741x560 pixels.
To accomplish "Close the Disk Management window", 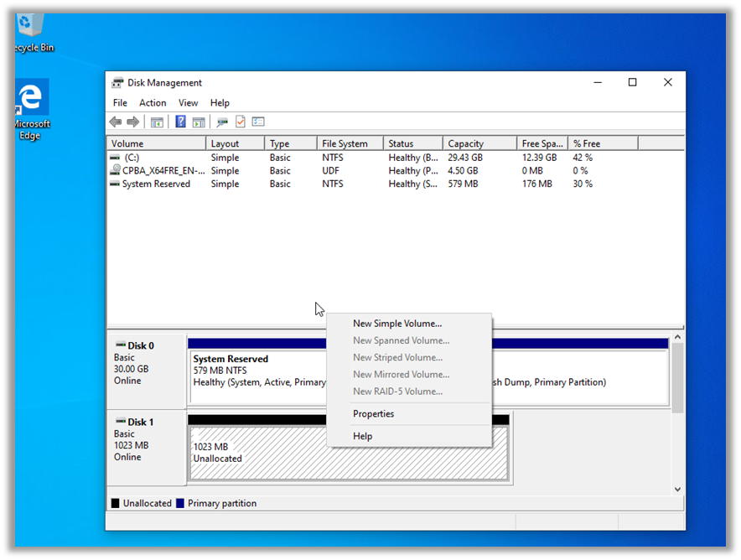I will coord(668,82).
